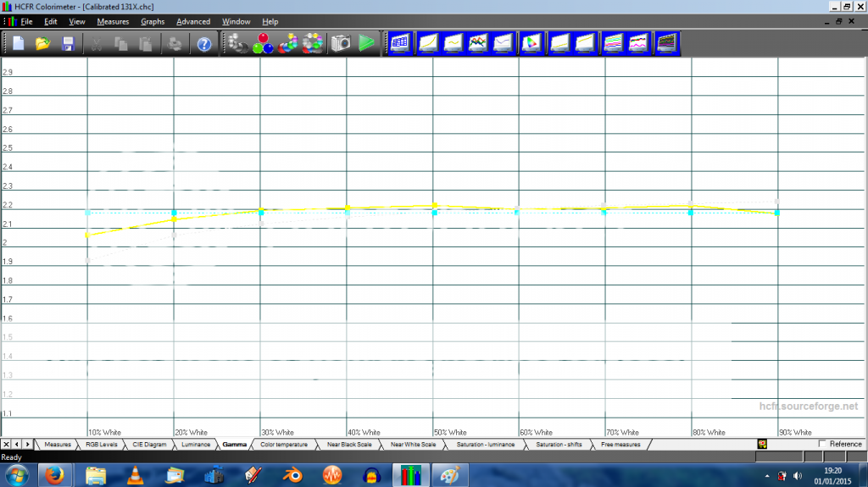Open a file with the folder icon
Viewport: 868px width, 487px height.
(x=43, y=43)
